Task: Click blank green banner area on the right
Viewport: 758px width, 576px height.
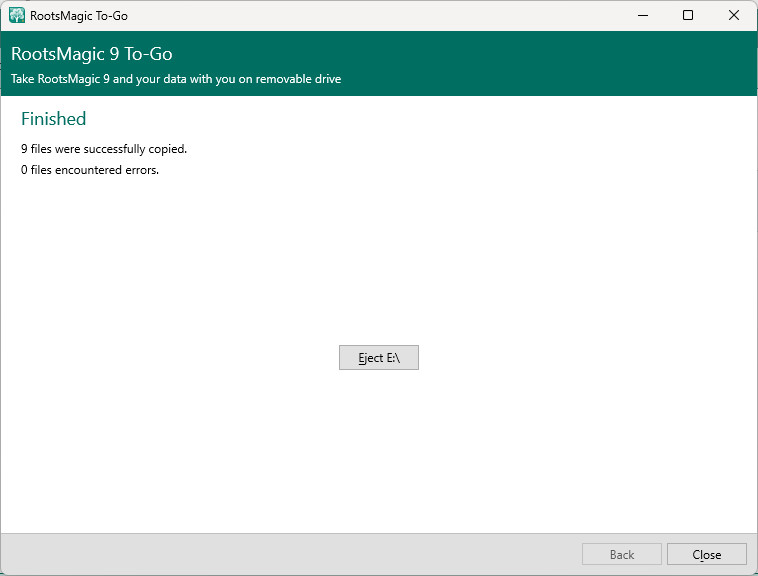Action: point(600,64)
